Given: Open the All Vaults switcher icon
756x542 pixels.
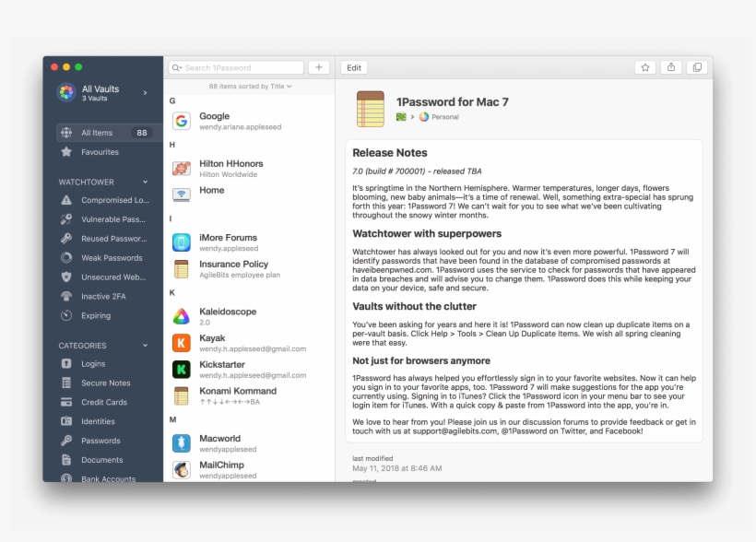Looking at the screenshot, I should (x=66, y=92).
